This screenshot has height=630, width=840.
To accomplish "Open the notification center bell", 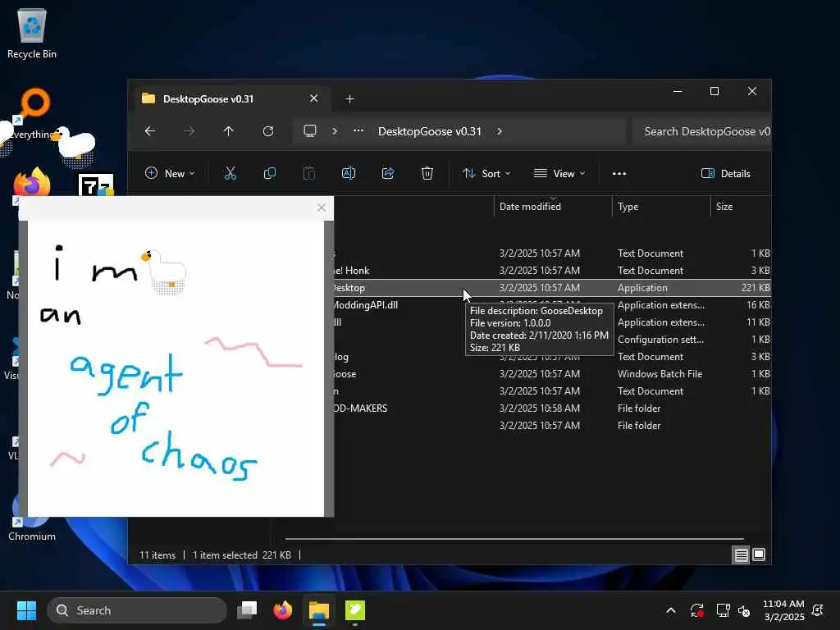I will pos(818,610).
